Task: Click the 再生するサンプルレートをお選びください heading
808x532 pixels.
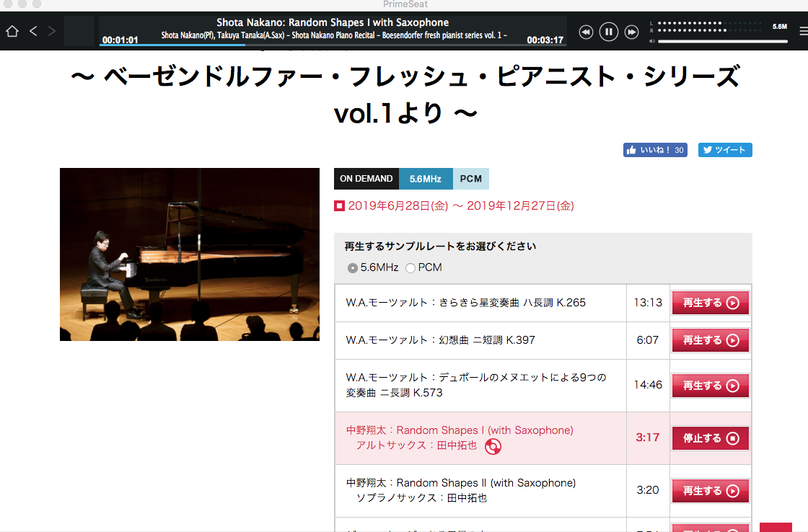Action: [x=441, y=246]
